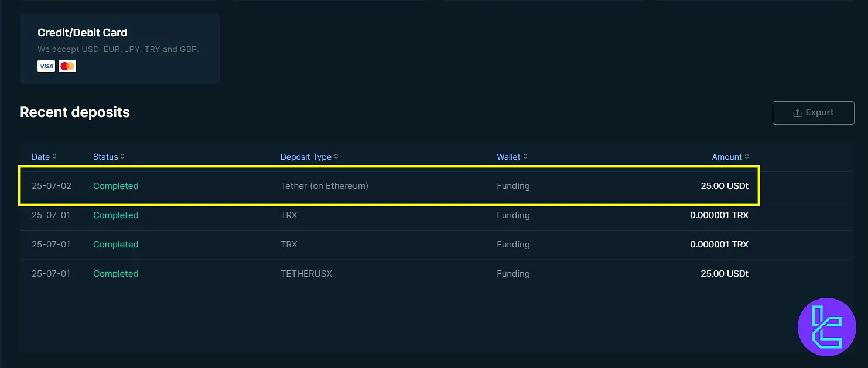
Task: Click TETHERUSX deposit type cell
Action: [306, 274]
